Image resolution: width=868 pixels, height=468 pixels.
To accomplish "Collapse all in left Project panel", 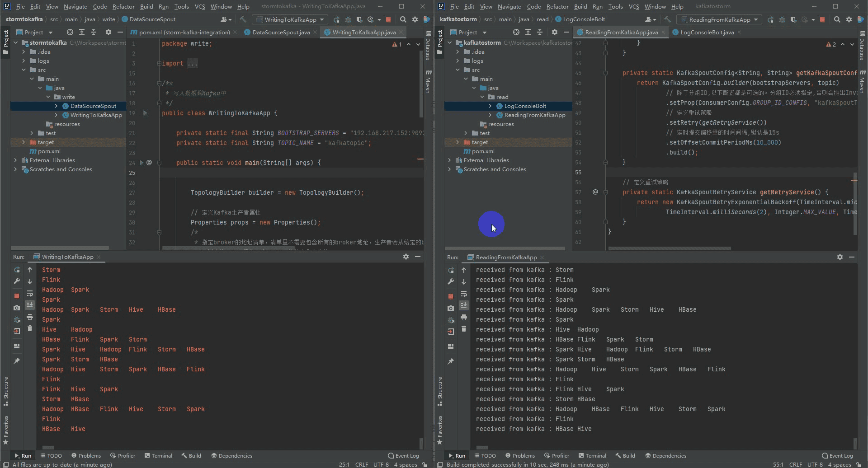I will [94, 32].
